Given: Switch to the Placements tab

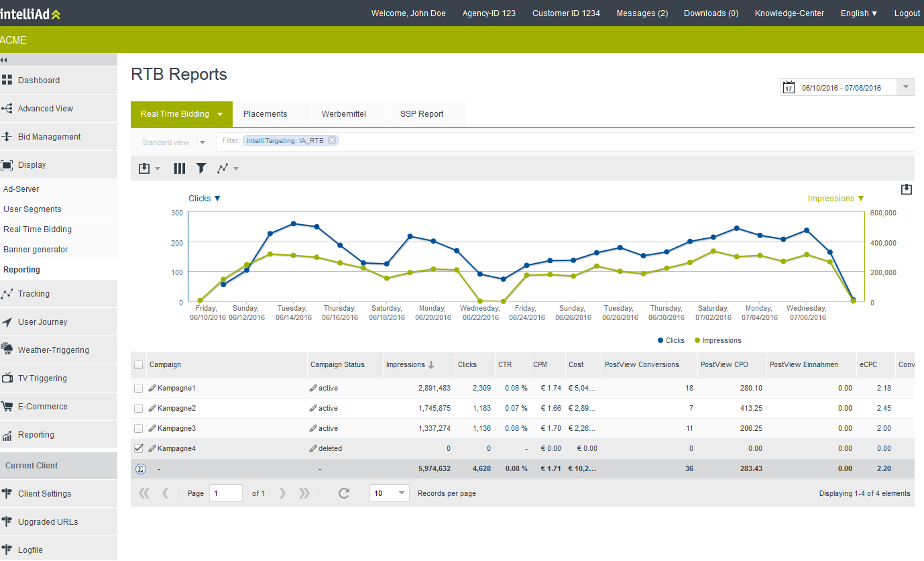Looking at the screenshot, I should (266, 114).
